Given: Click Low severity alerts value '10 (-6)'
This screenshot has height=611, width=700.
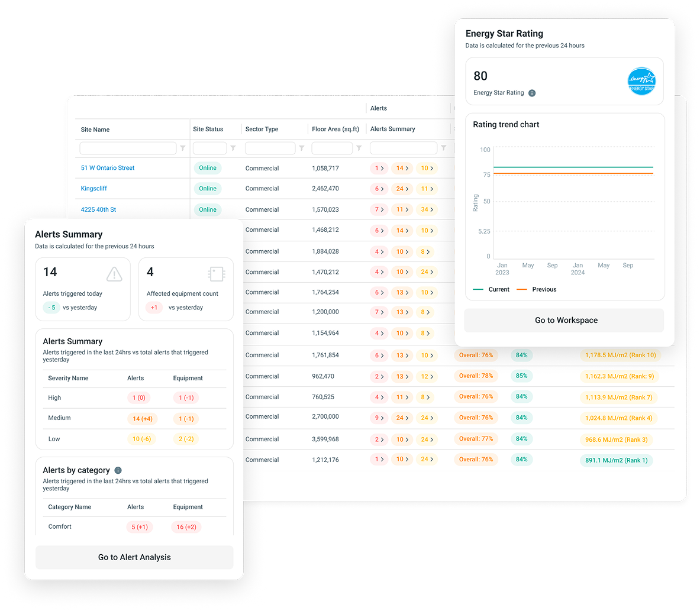Looking at the screenshot, I should [x=141, y=439].
